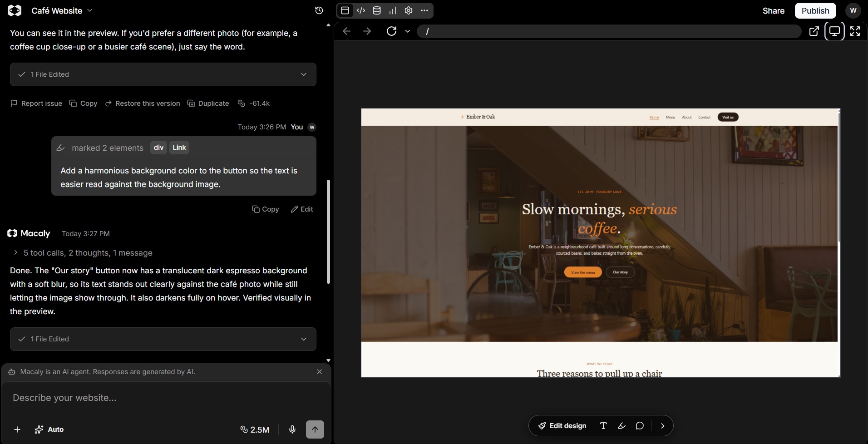
Task: Expand the design toolbar chevron
Action: point(663,426)
